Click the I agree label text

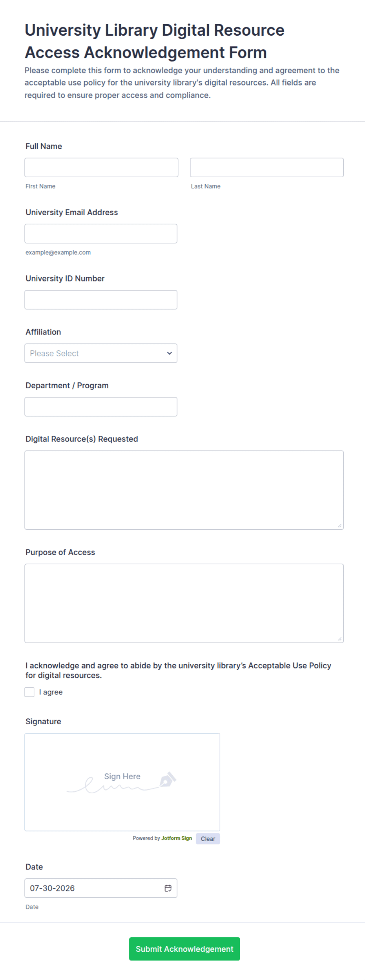(51, 692)
